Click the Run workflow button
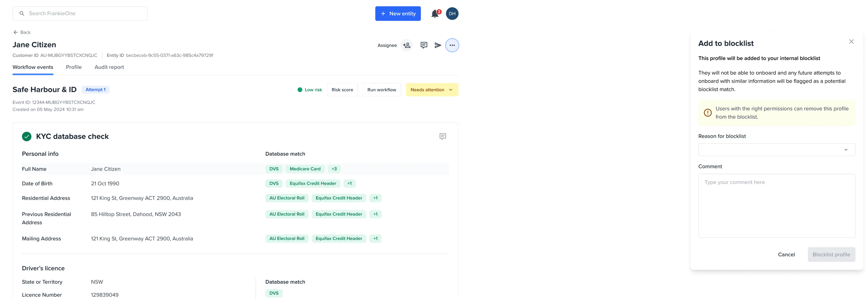 tap(381, 90)
